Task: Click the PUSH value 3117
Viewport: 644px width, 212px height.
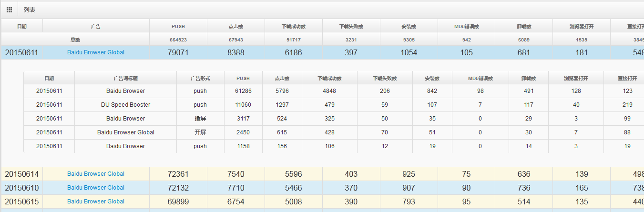Action: pos(244,119)
